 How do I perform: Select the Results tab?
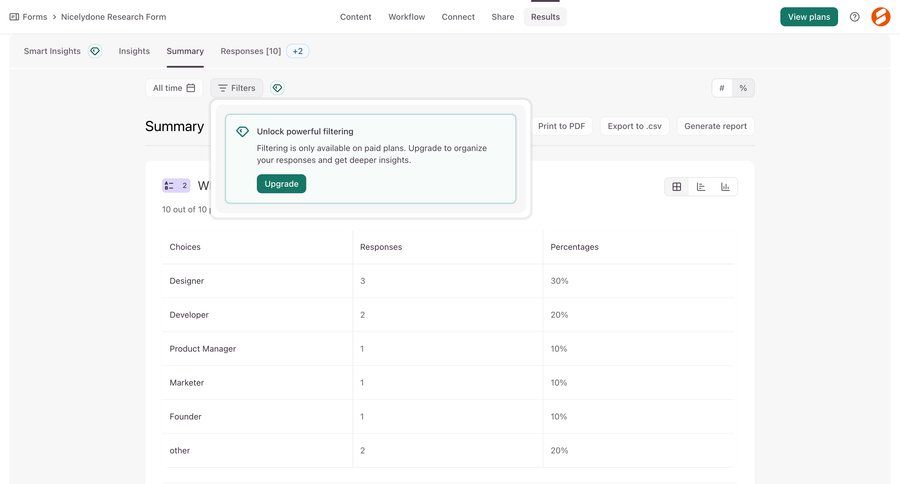pos(545,17)
